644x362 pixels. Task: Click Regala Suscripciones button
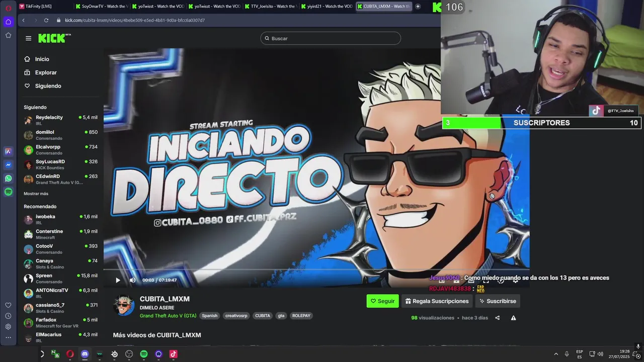tap(437, 301)
